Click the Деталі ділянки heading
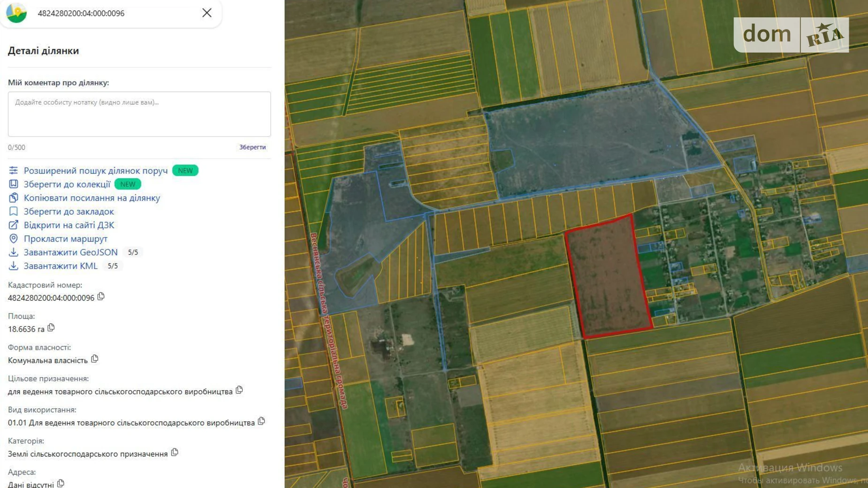Image resolution: width=868 pixels, height=488 pixels. pyautogui.click(x=43, y=51)
